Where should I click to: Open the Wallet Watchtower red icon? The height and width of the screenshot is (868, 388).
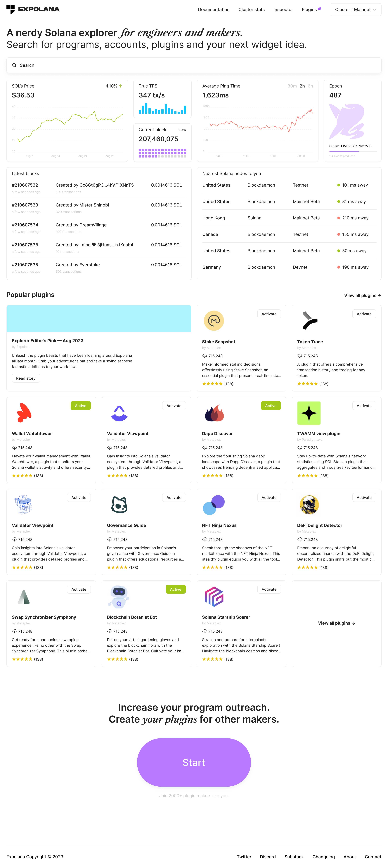[x=24, y=412]
